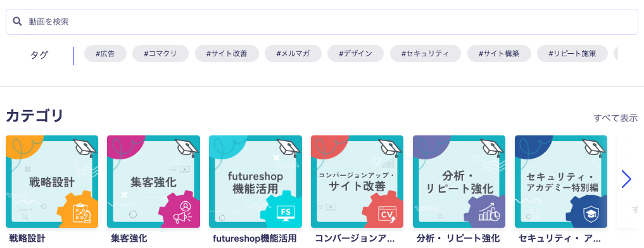
Task: Click the bar chart analytics icon
Action: pyautogui.click(x=489, y=213)
